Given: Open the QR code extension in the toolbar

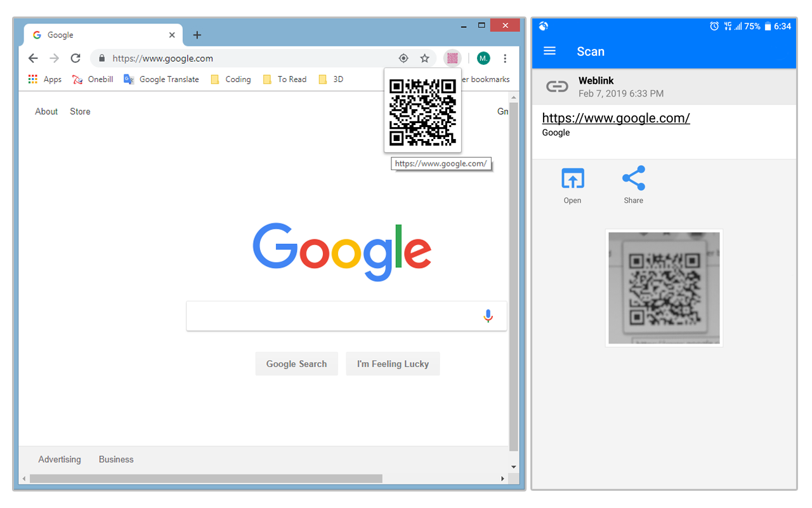Looking at the screenshot, I should pyautogui.click(x=452, y=58).
